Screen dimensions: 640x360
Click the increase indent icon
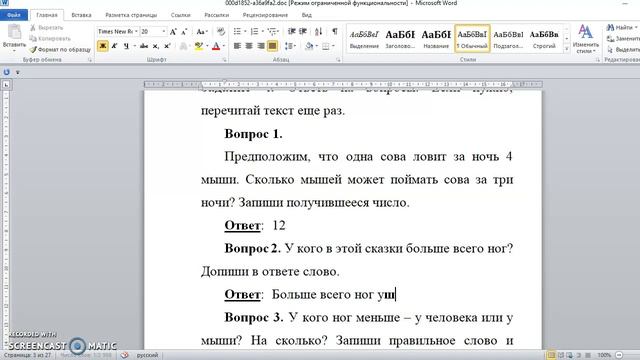click(x=303, y=31)
